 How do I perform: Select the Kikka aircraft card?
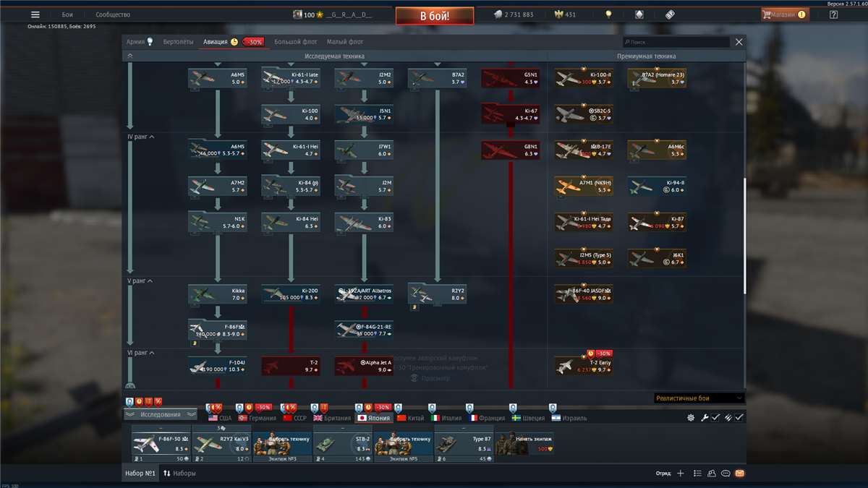(x=218, y=294)
